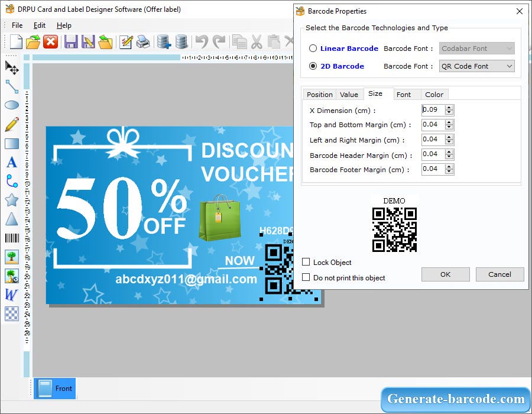Screen dimensions: 532x414
Task: Select the checkered background pattern tool
Action: tap(12, 313)
